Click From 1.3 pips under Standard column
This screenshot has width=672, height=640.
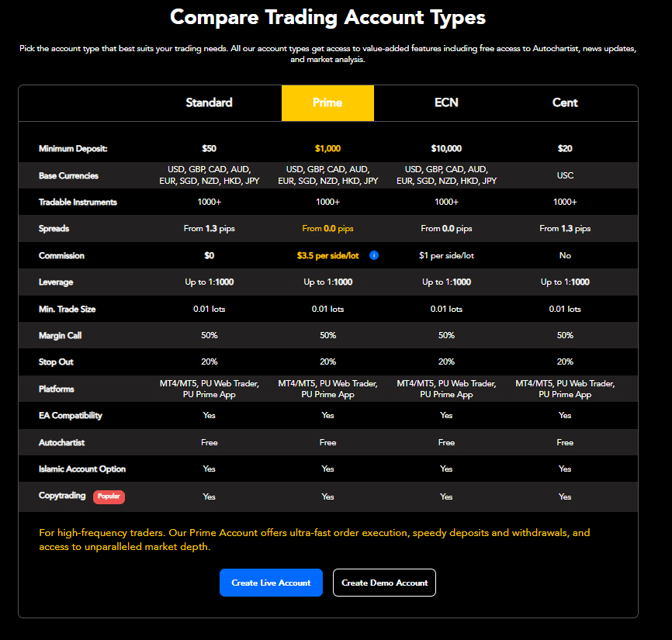210,228
